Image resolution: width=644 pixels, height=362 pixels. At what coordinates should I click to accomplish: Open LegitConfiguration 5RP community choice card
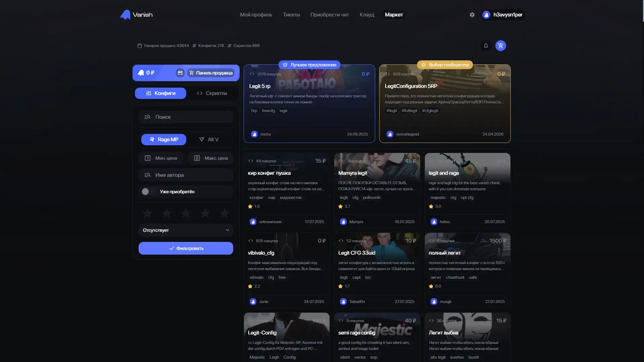click(x=445, y=104)
